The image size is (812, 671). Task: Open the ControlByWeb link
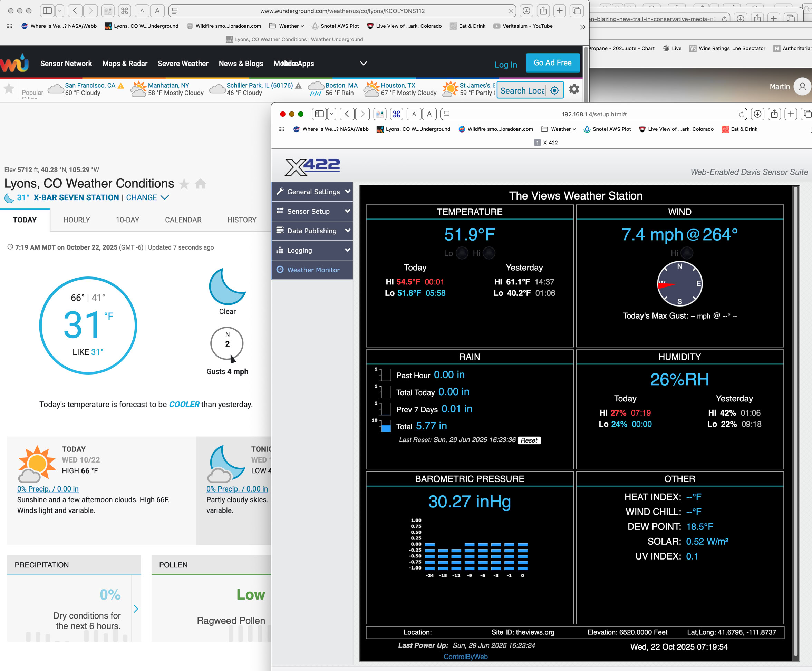click(x=465, y=657)
